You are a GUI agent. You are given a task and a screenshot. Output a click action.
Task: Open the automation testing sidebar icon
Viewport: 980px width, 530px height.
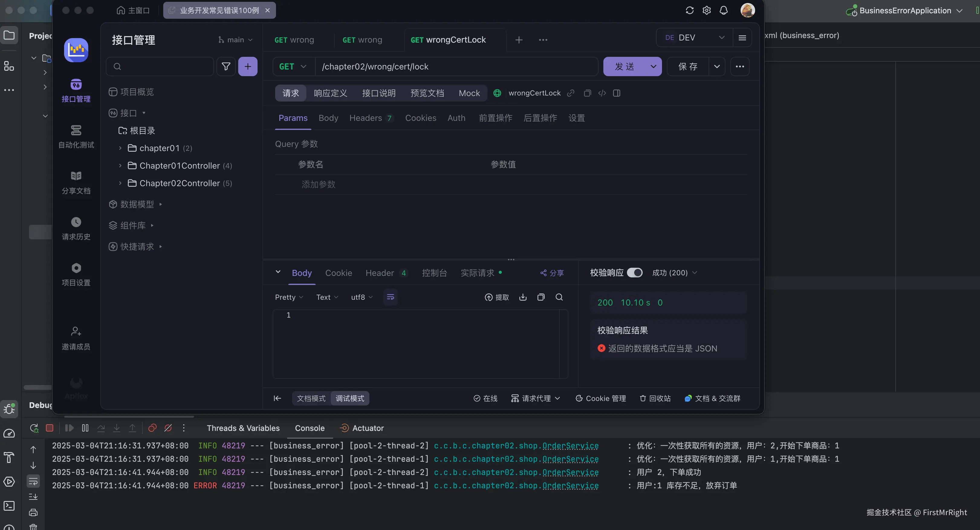click(x=76, y=137)
